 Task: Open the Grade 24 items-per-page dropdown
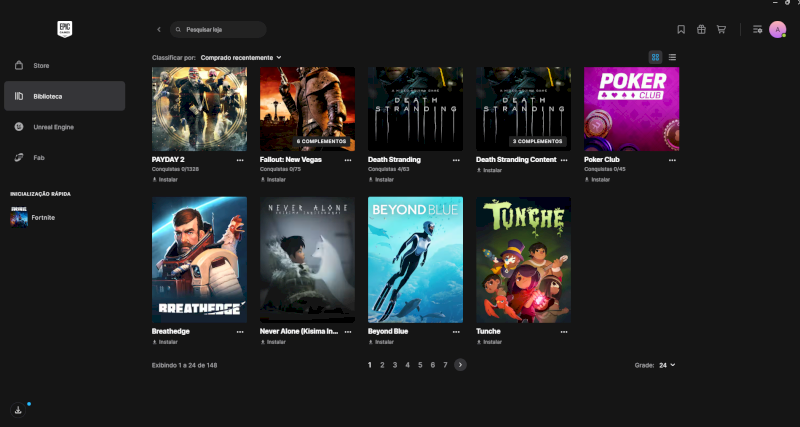(667, 365)
